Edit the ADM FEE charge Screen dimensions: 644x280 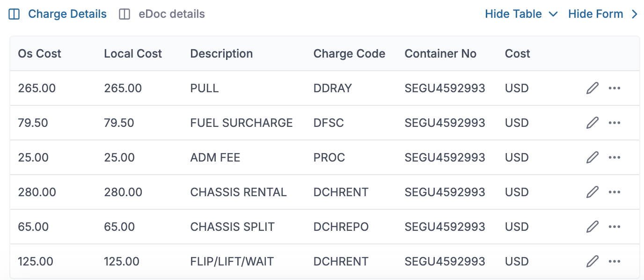coord(592,157)
